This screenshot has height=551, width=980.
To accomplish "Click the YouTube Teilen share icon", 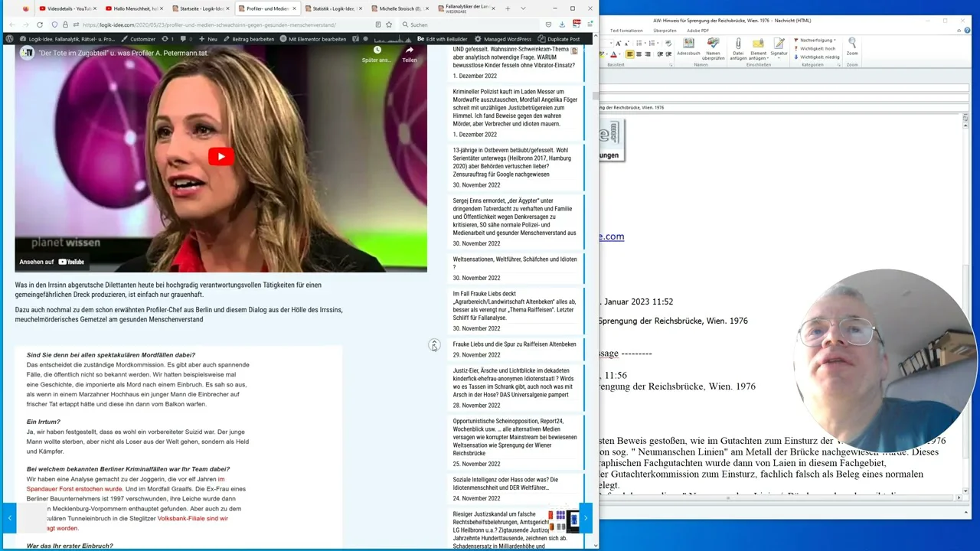I will (x=410, y=52).
